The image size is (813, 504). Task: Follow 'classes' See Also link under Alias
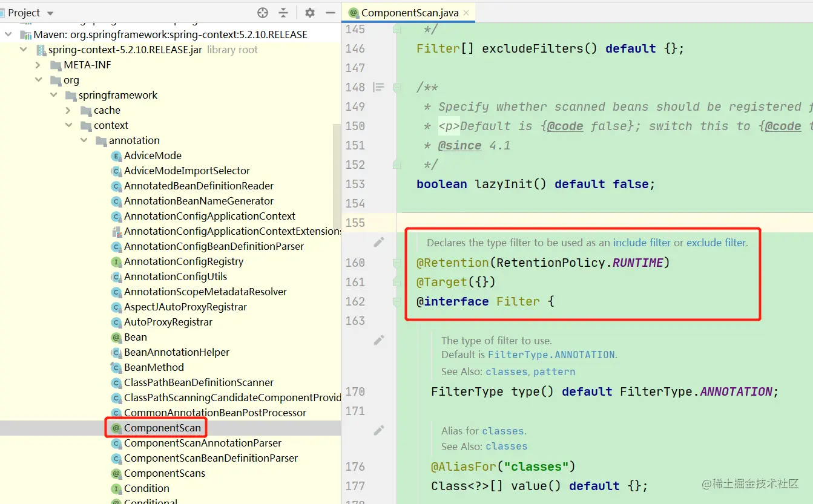(506, 447)
